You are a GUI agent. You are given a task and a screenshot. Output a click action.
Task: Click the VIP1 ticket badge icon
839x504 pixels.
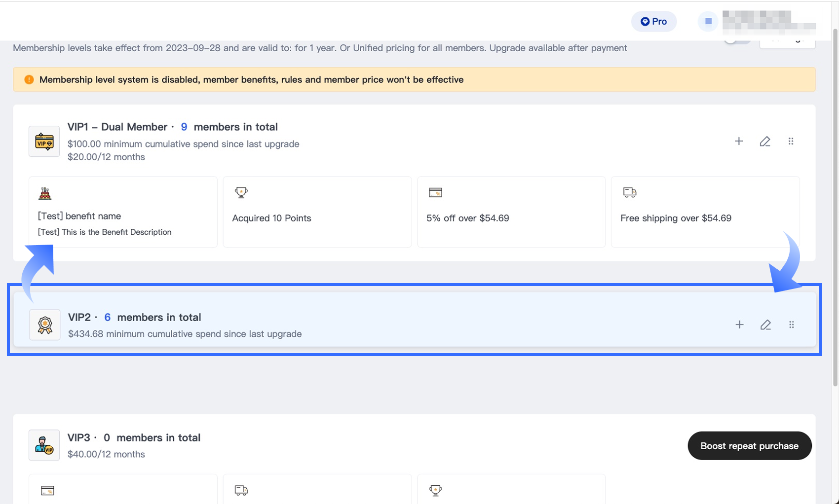44,142
